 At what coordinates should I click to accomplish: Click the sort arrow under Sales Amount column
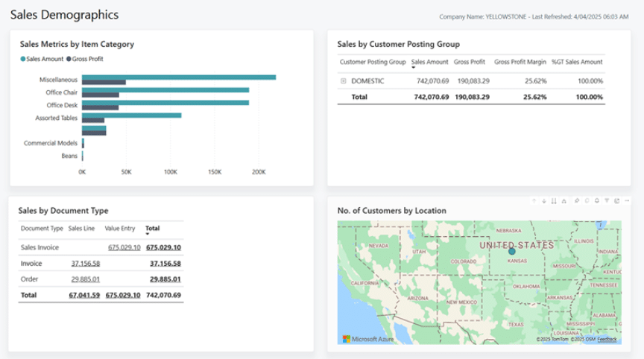coord(414,68)
